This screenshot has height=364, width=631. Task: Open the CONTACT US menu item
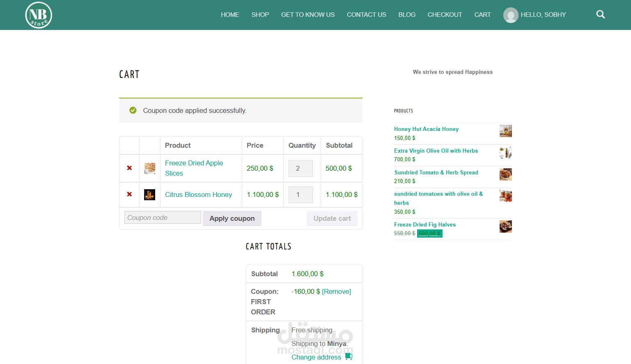[367, 15]
